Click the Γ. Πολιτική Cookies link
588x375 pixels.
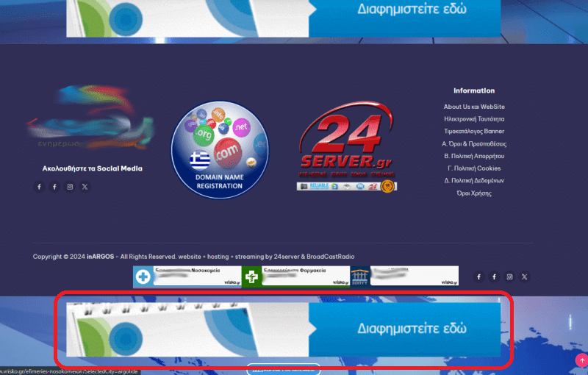pyautogui.click(x=474, y=168)
